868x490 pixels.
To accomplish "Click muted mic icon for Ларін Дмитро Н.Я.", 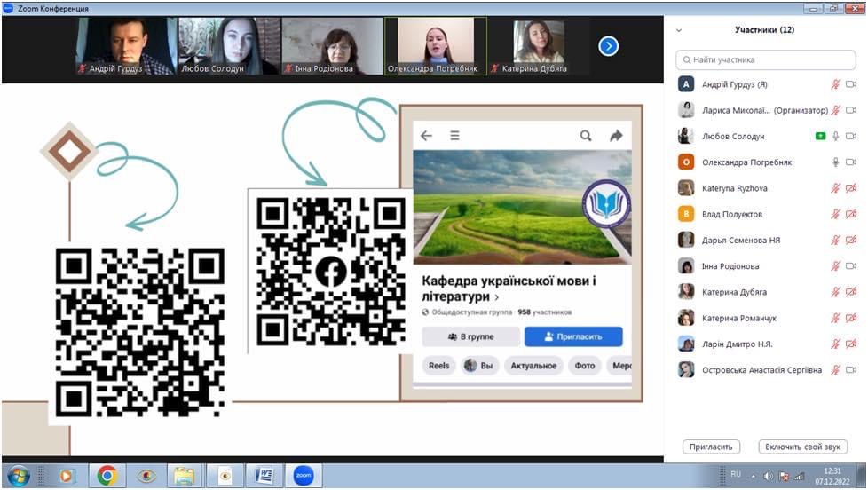I will click(x=835, y=344).
